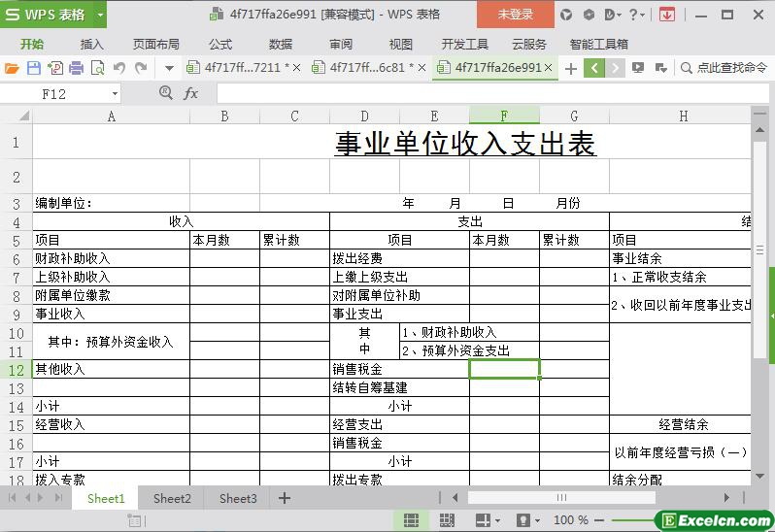The height and width of the screenshot is (532, 775).
Task: Add a new document tab with plus
Action: 571,68
